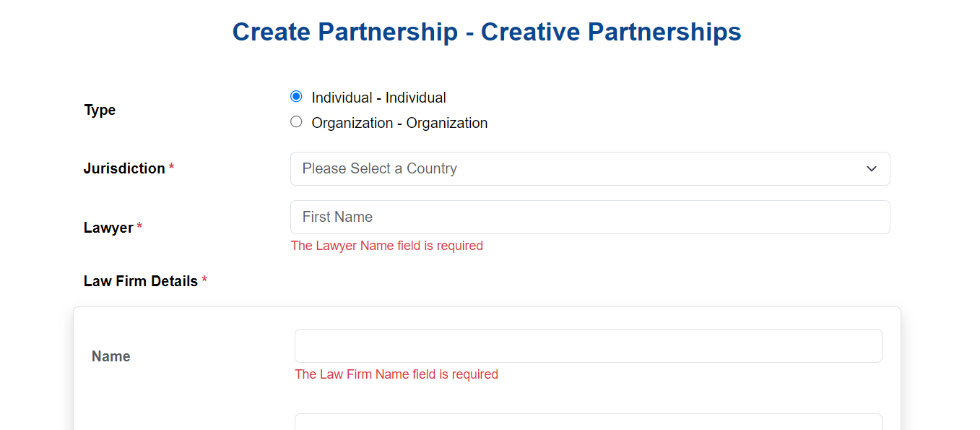
Task: Select the Organization - Organization radio button
Action: [x=296, y=121]
